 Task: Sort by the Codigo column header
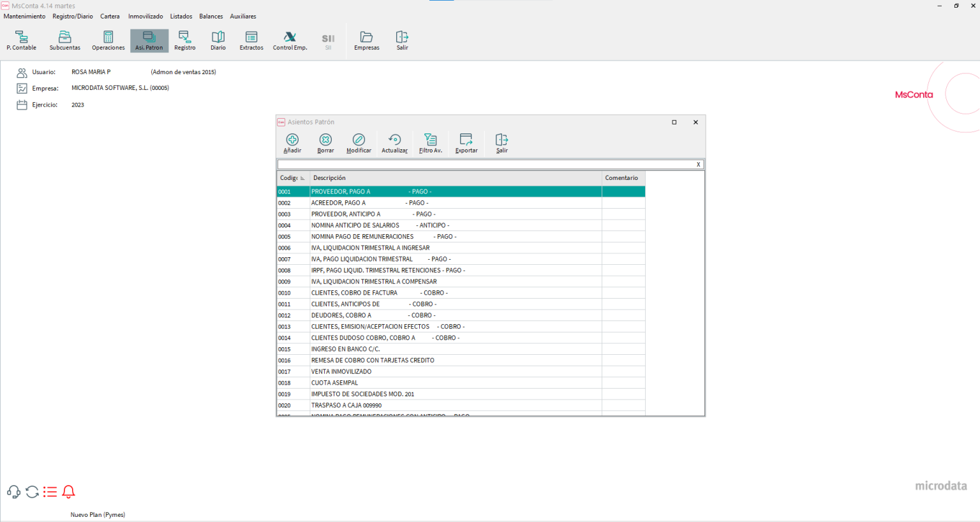pyautogui.click(x=293, y=178)
